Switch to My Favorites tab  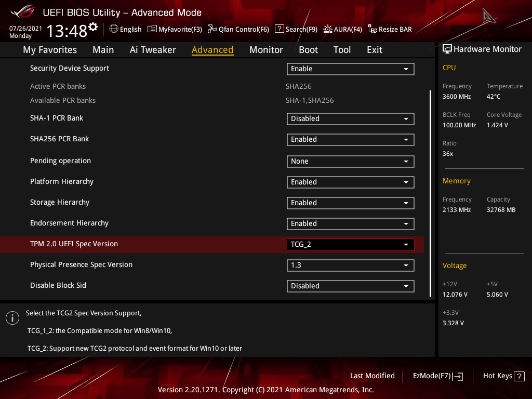pos(50,50)
